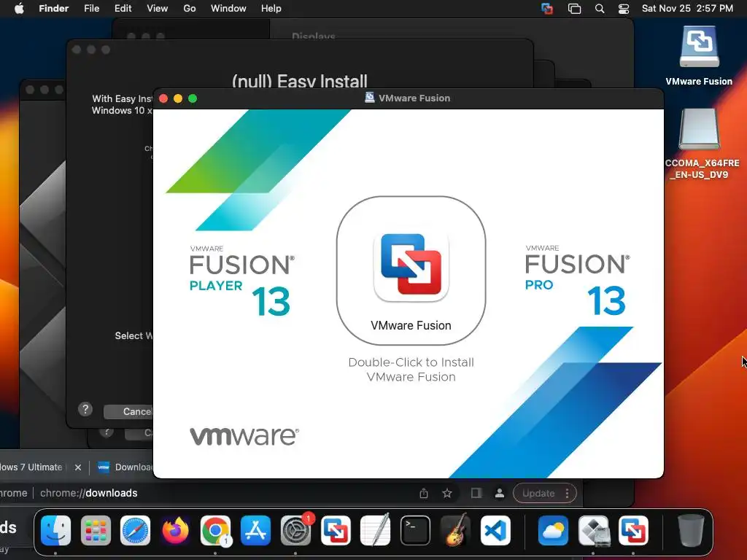Click the VMware Fusion menu bar status icon
This screenshot has height=560, width=747.
(547, 9)
